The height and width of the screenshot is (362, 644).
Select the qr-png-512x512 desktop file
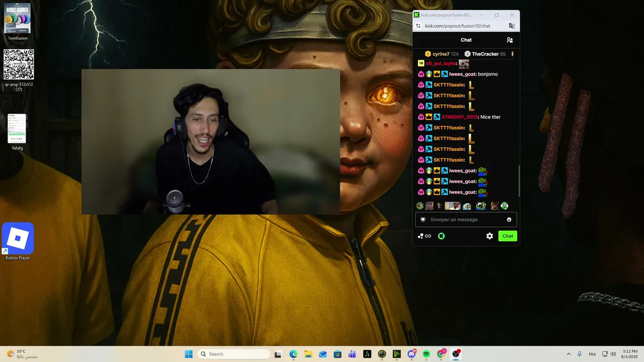(x=19, y=70)
